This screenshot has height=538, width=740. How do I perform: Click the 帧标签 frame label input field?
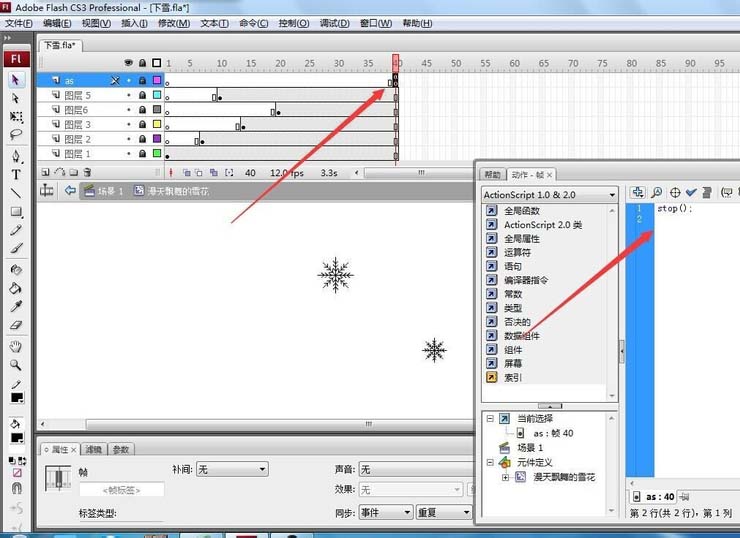pos(121,491)
